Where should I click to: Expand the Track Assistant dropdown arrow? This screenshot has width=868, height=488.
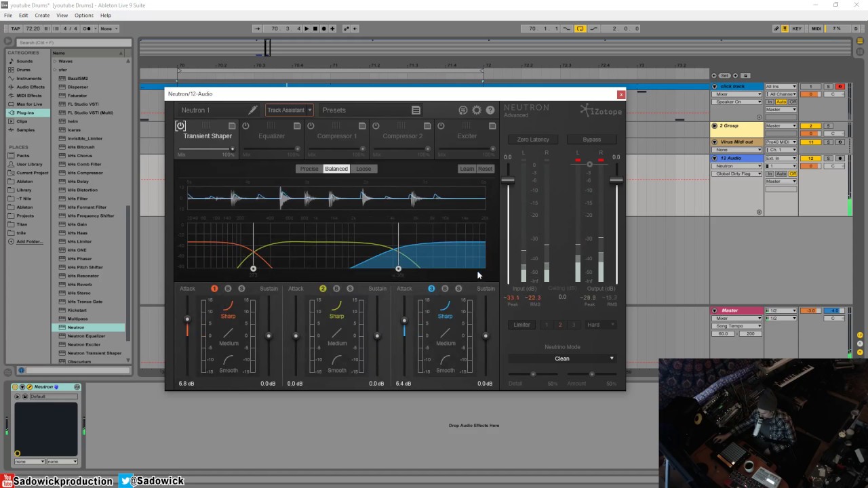309,110
